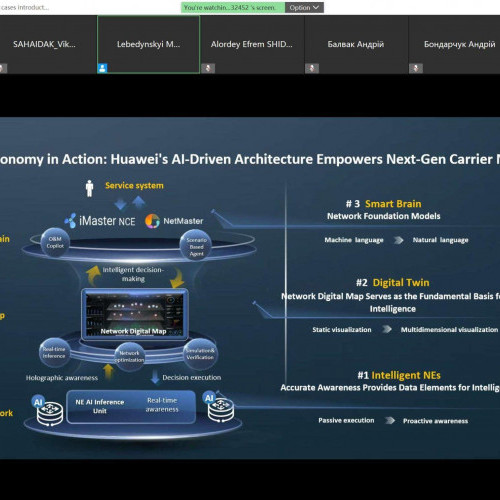Click the Real-time awareness label
Screen dimensions: 500x500
(x=162, y=405)
